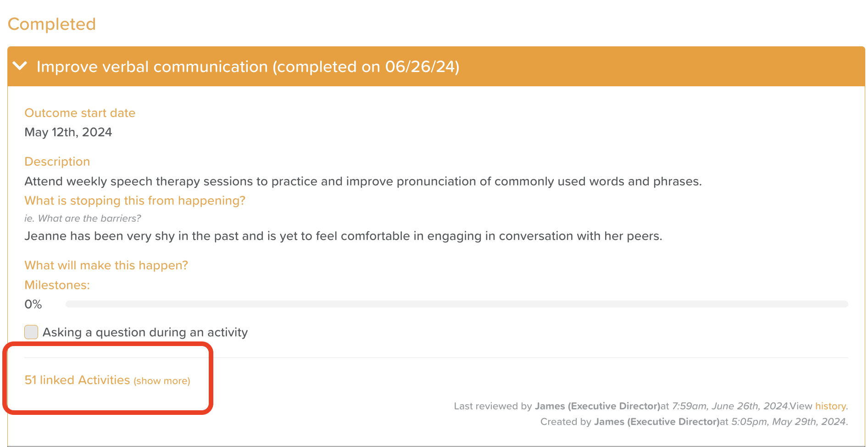Expand activities with '(show more)'

pos(162,381)
